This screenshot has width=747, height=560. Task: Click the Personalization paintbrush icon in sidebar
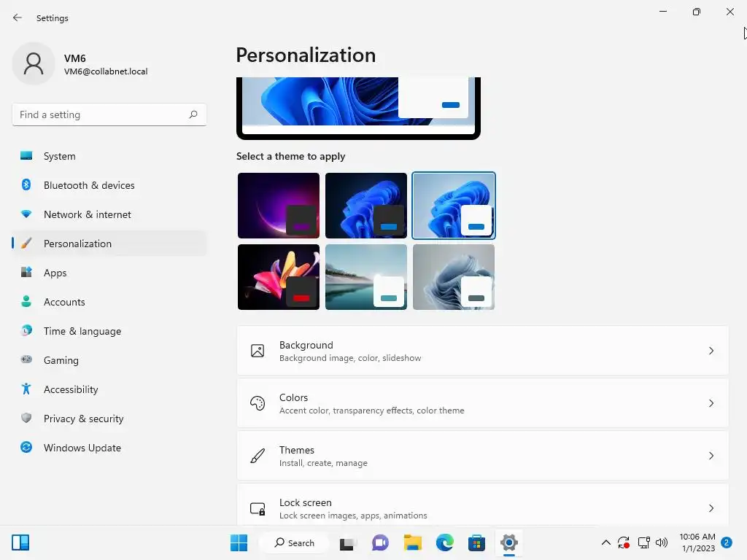point(26,244)
